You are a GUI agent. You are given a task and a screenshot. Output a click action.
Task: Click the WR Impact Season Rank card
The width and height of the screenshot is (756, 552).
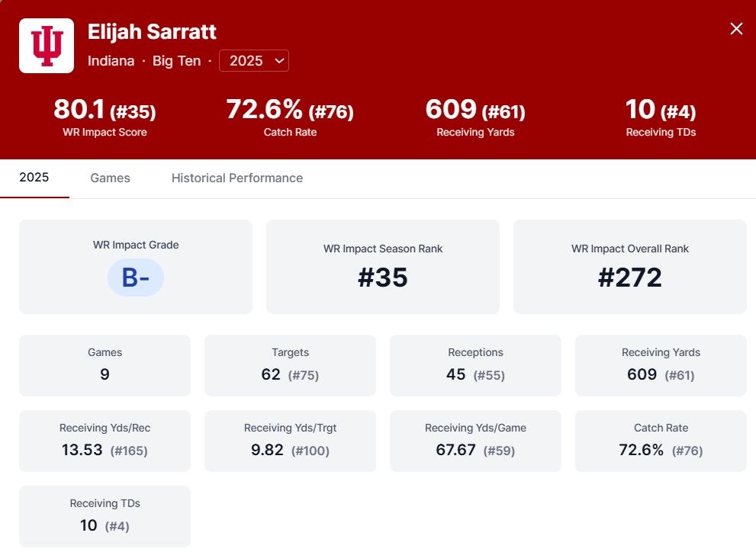click(382, 267)
